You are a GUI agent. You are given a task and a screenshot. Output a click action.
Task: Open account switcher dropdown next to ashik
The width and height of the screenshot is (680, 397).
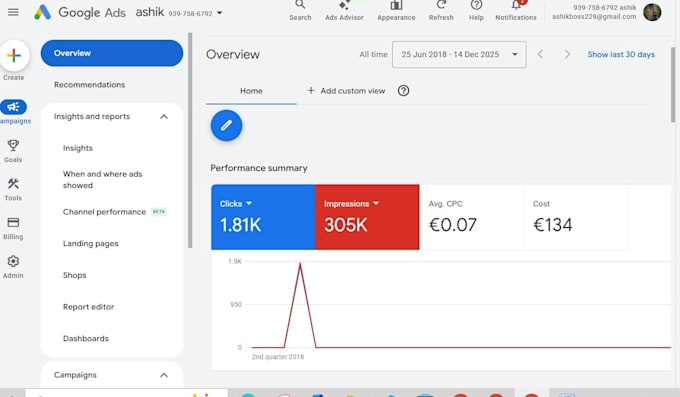(219, 13)
